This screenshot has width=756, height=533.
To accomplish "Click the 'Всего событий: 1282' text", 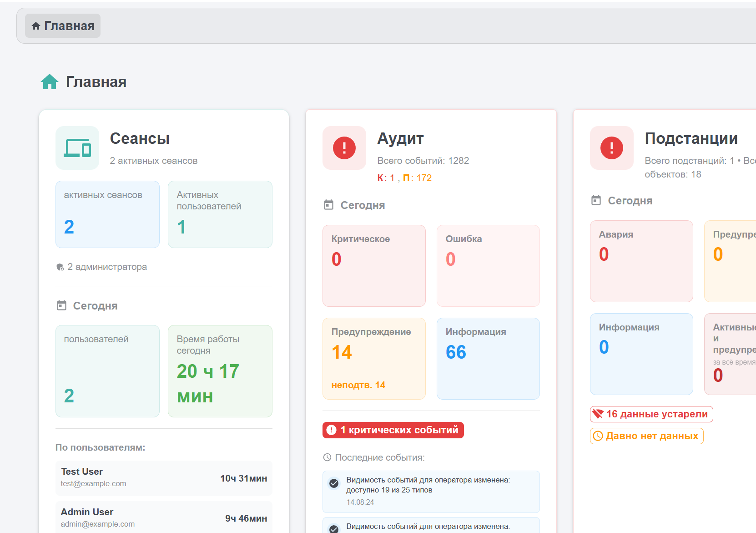I will click(x=423, y=161).
